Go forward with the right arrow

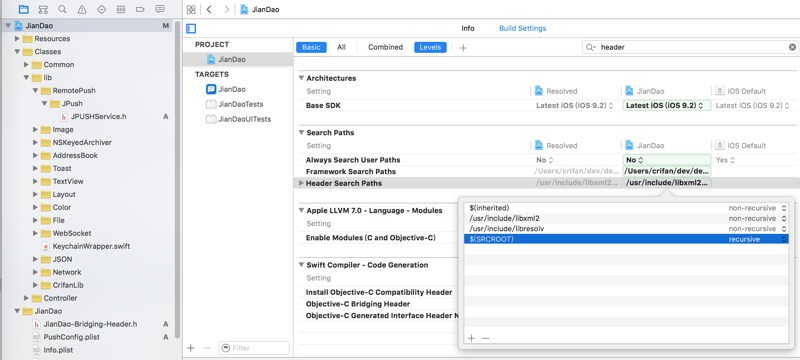click(227, 9)
